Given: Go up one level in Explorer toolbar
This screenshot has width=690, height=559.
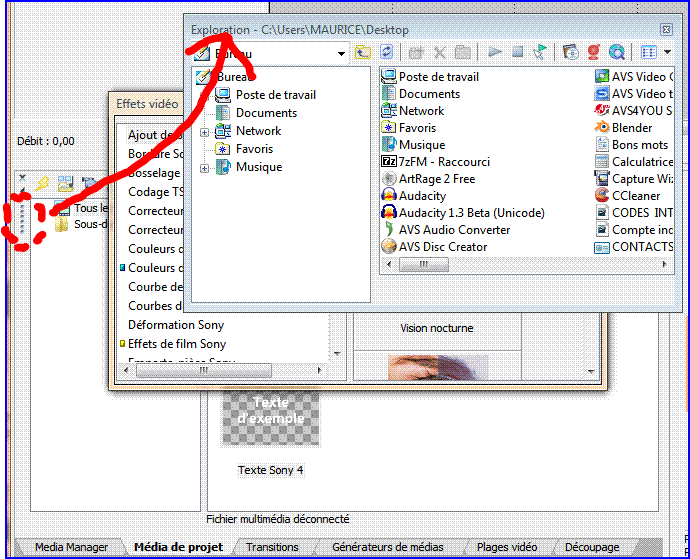Looking at the screenshot, I should pyautogui.click(x=363, y=52).
